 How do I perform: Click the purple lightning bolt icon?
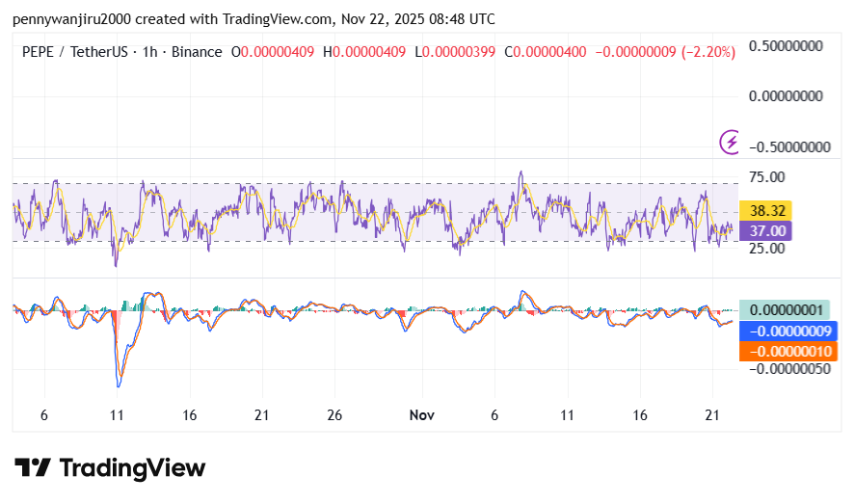[731, 143]
